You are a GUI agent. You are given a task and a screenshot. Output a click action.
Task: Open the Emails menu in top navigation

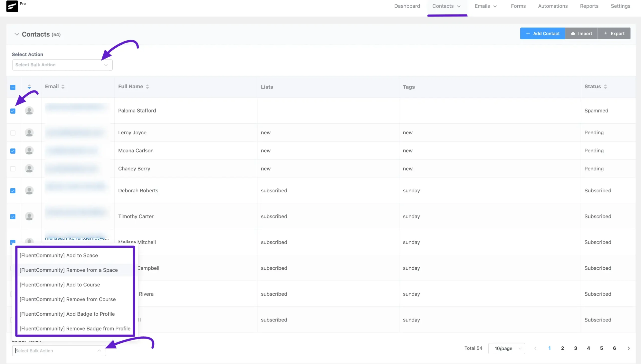(x=485, y=6)
